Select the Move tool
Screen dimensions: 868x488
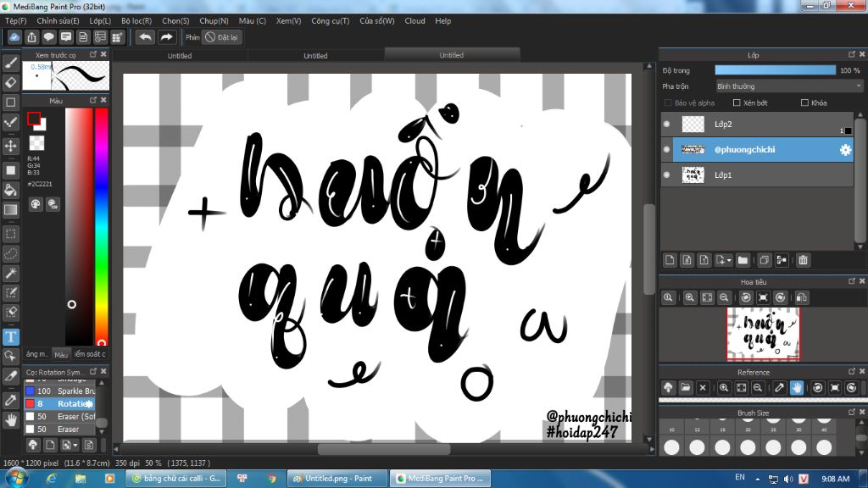pos(10,146)
